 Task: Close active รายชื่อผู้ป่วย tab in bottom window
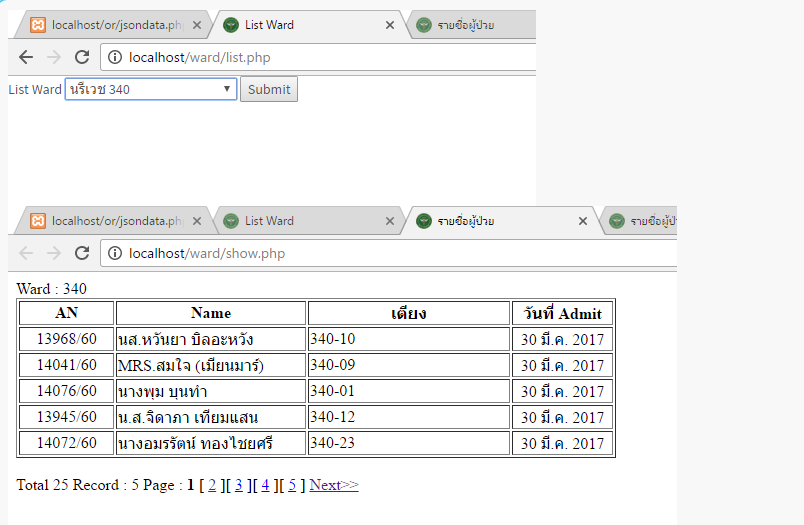tap(582, 221)
